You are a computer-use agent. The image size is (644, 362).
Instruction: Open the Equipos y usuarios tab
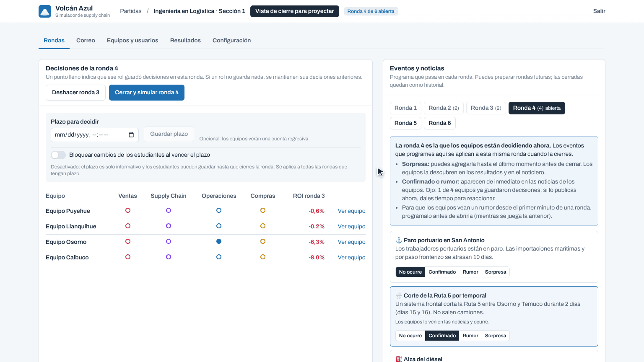(x=132, y=41)
